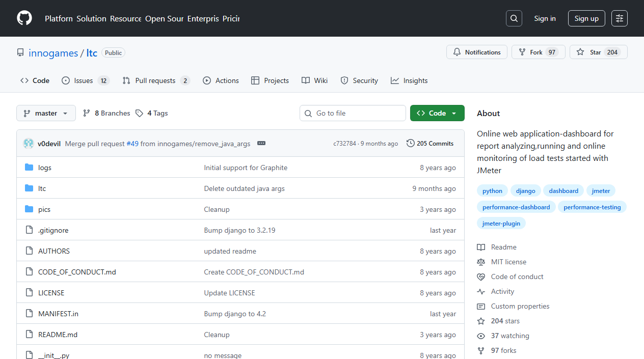Open the Code tab

coord(35,80)
